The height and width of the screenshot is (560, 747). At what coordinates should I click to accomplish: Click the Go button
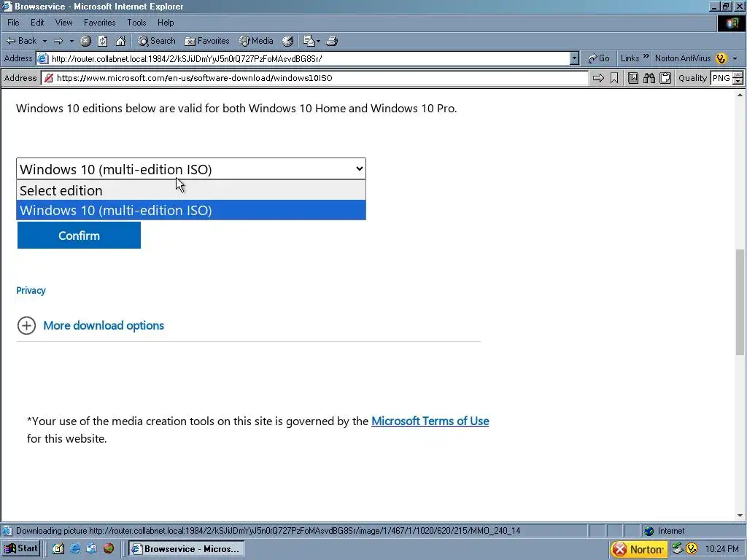pos(599,58)
